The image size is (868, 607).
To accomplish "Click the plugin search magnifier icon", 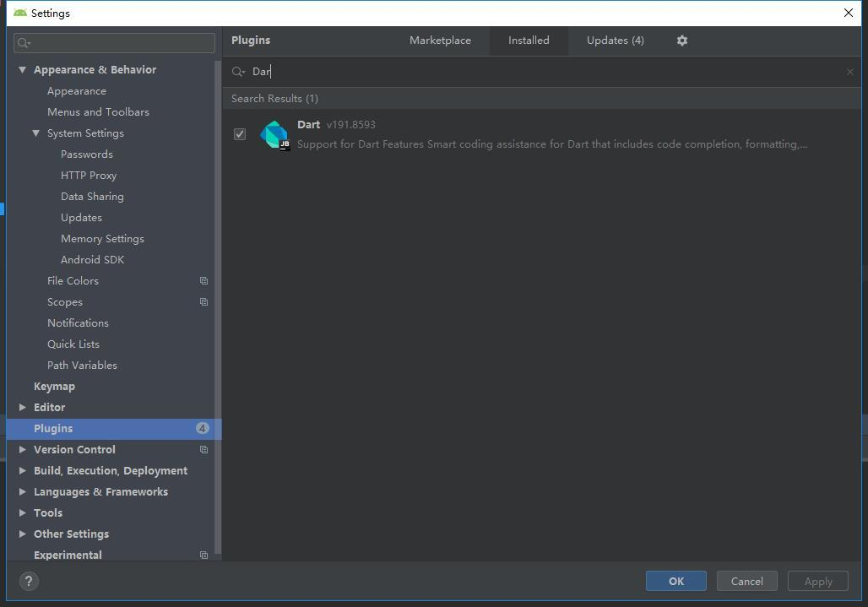I will [x=238, y=72].
